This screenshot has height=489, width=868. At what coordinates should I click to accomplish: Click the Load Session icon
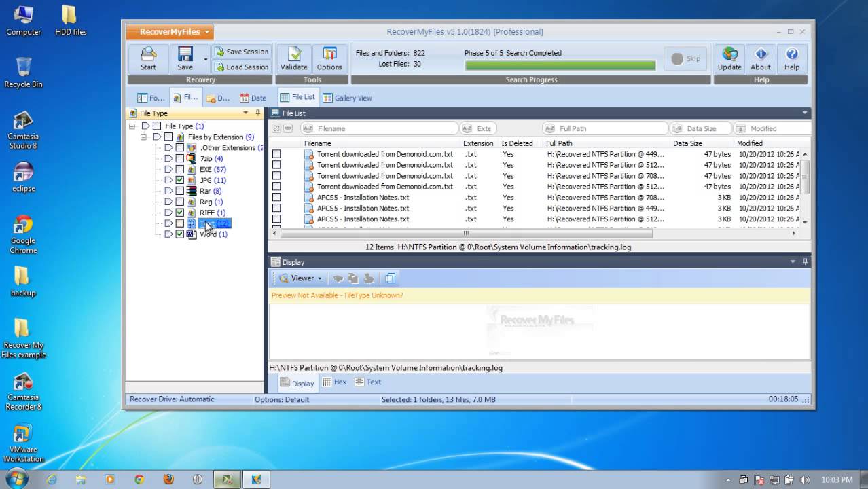[219, 67]
